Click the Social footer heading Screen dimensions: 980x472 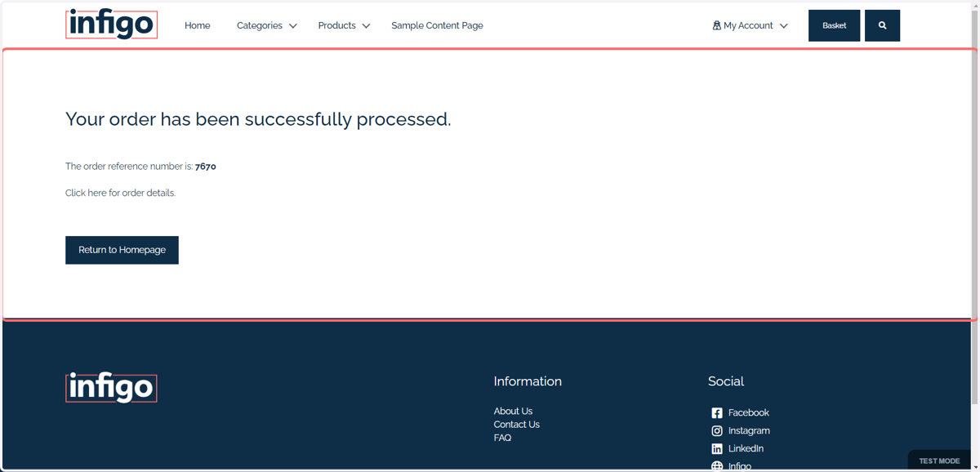(x=726, y=381)
